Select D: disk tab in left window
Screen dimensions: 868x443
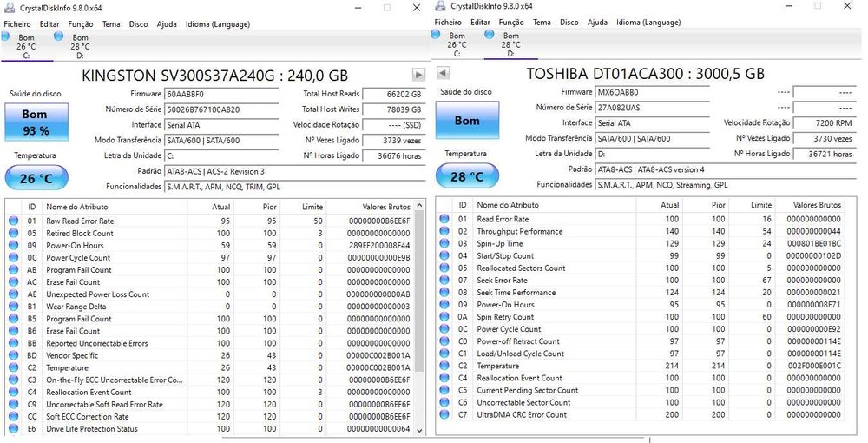pos(80,47)
